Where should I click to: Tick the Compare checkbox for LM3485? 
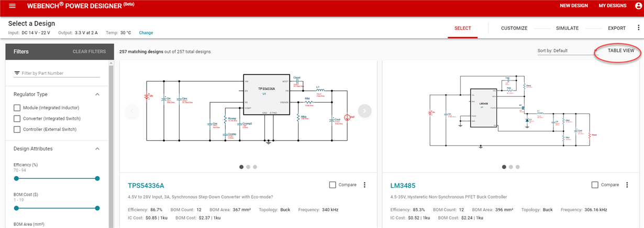595,185
